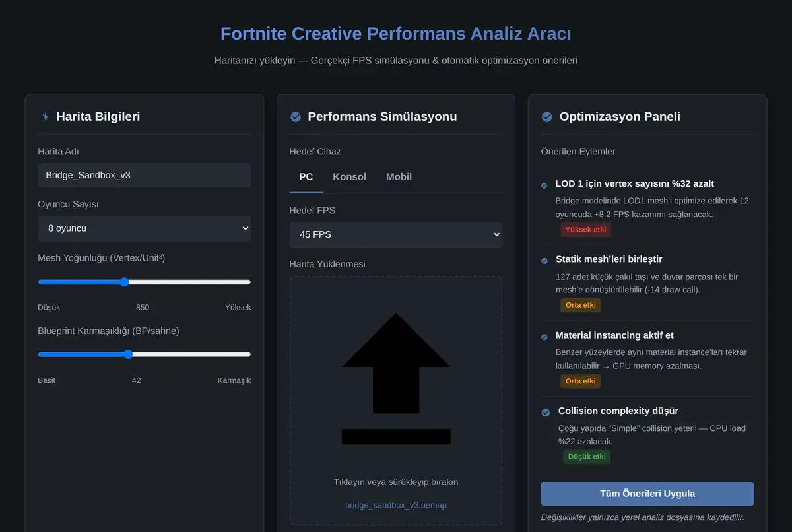Click 'Tıklayın veya sürükleyip bırakın' upload text
The height and width of the screenshot is (532, 792).
click(396, 482)
